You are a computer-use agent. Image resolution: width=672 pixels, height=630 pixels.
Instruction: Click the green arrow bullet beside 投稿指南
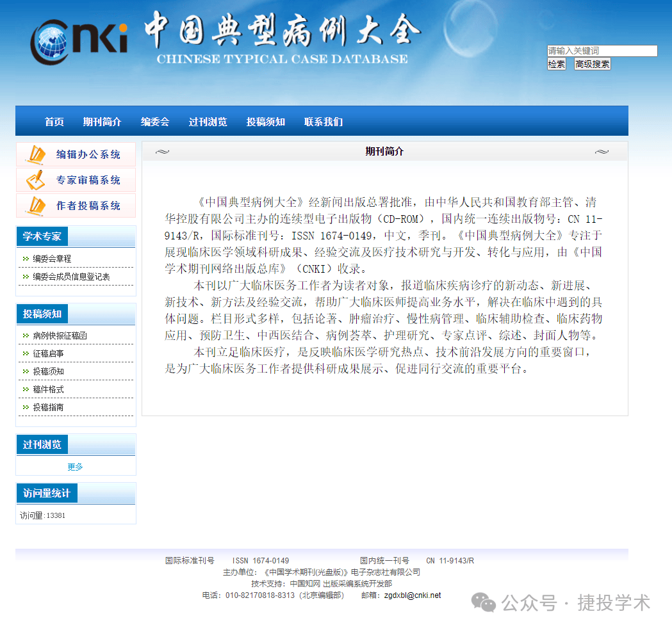(26, 407)
